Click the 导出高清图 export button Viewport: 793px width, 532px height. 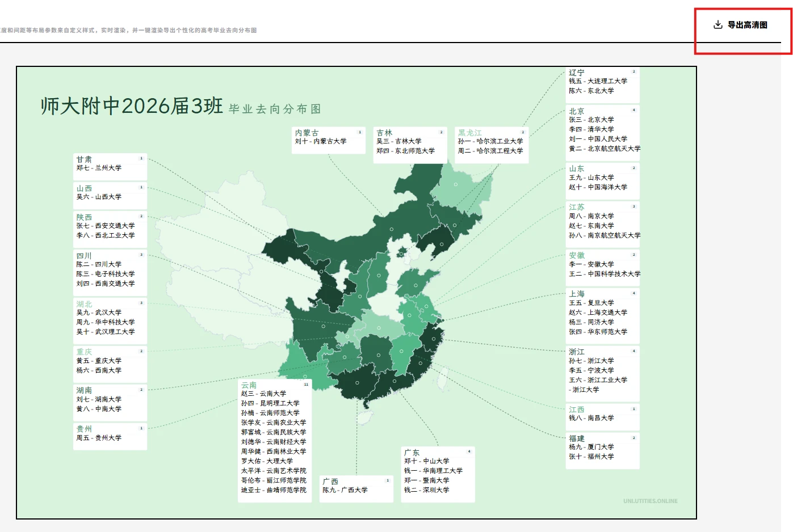pyautogui.click(x=740, y=25)
